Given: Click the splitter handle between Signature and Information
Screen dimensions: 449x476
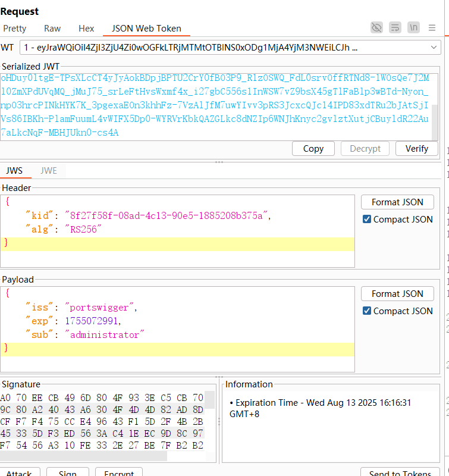Looking at the screenshot, I should [x=219, y=421].
